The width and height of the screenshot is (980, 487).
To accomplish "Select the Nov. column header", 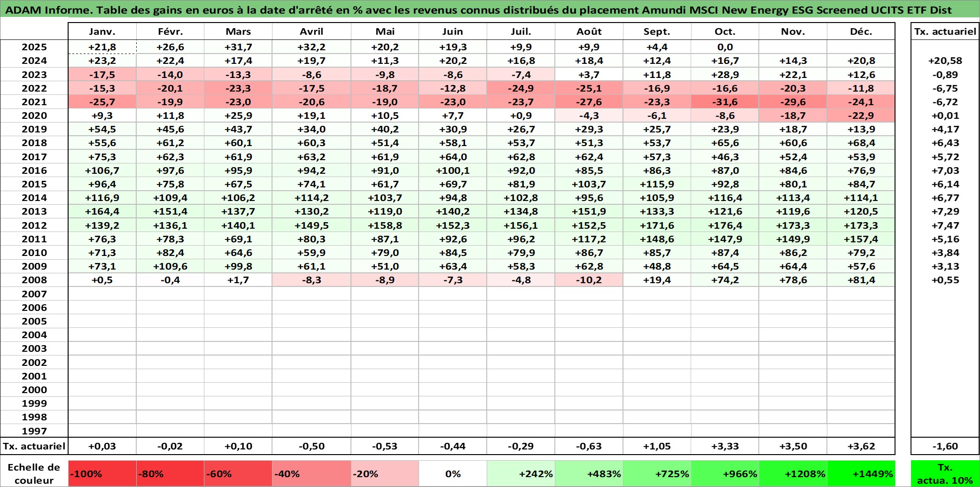I will tap(793, 31).
